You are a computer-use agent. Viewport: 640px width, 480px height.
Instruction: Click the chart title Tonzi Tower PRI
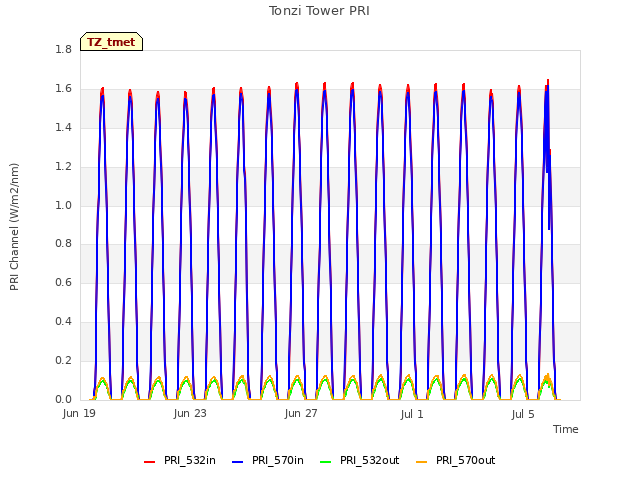click(319, 11)
